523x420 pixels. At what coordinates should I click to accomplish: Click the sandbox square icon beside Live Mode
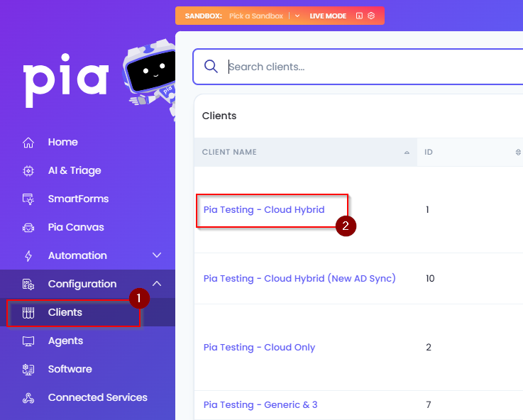(359, 16)
